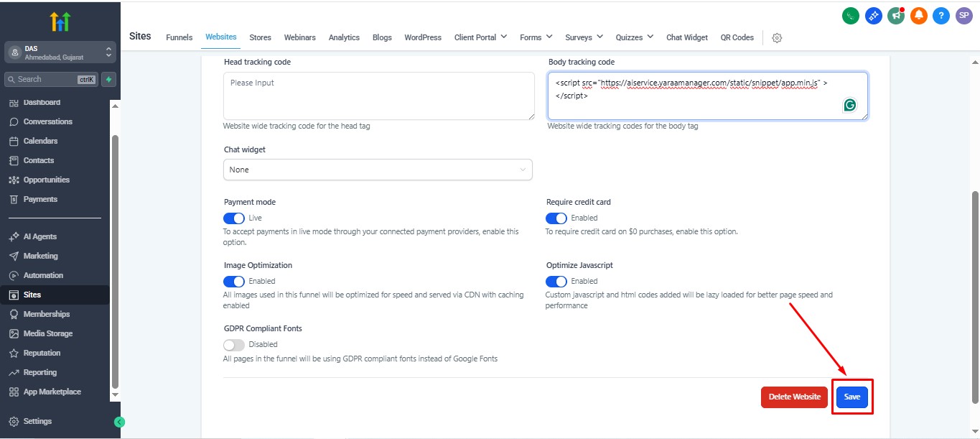Toggle Require credit card switch
This screenshot has height=439, width=980.
556,218
